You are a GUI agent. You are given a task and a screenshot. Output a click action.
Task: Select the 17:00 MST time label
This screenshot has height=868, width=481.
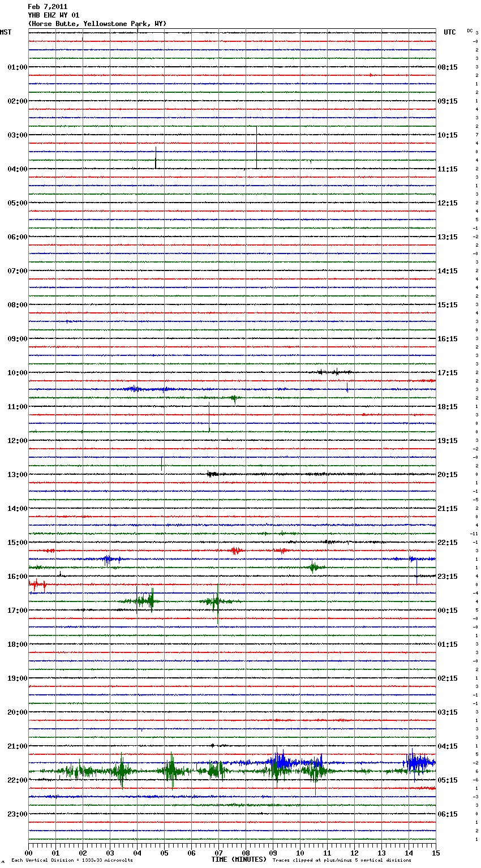coord(18,611)
